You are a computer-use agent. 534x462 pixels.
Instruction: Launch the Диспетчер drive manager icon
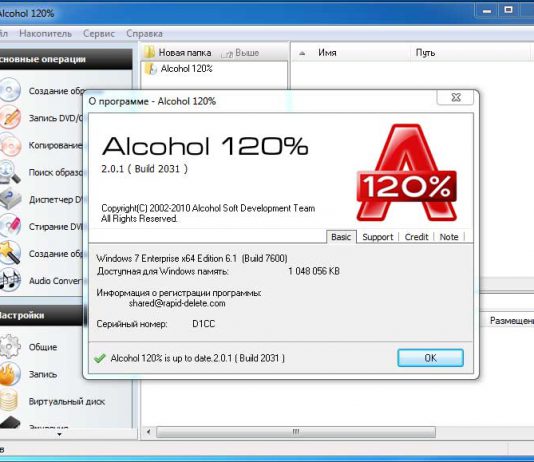pos(10,199)
